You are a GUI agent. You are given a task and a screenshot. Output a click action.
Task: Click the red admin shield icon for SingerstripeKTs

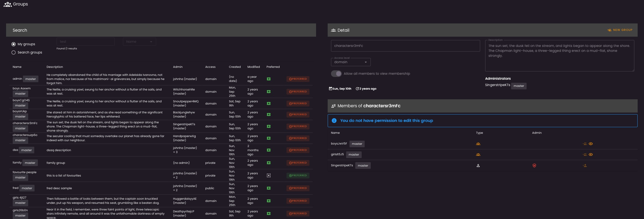pyautogui.click(x=534, y=165)
